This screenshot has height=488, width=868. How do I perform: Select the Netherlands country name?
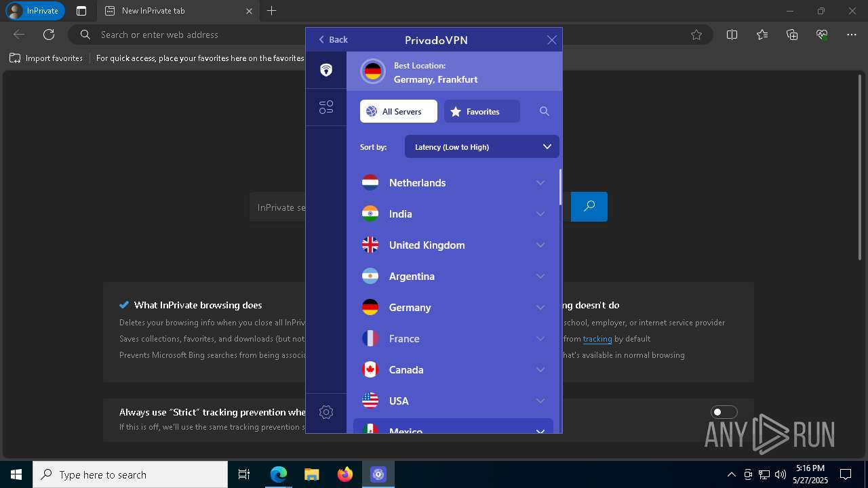click(x=417, y=182)
